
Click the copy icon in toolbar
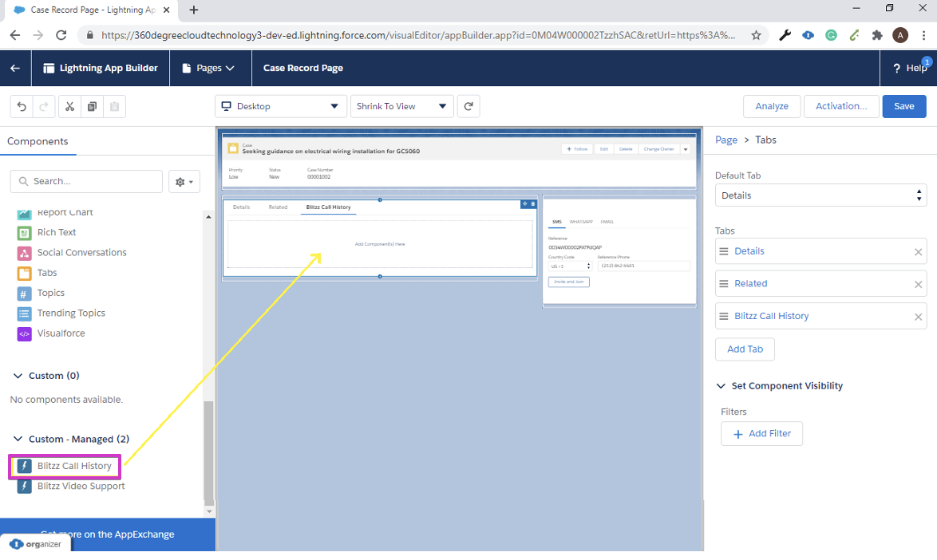(92, 106)
